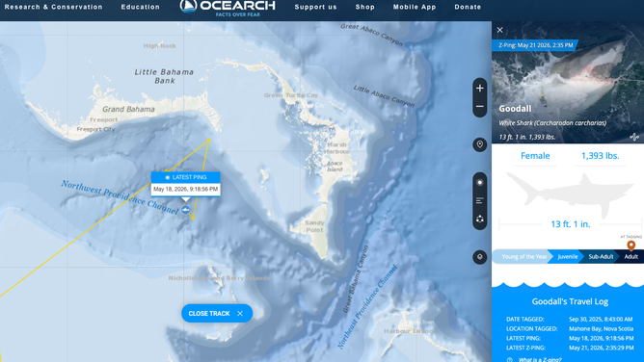The width and height of the screenshot is (644, 362).
Task: Click Goodall's shark photo
Action: [568, 82]
